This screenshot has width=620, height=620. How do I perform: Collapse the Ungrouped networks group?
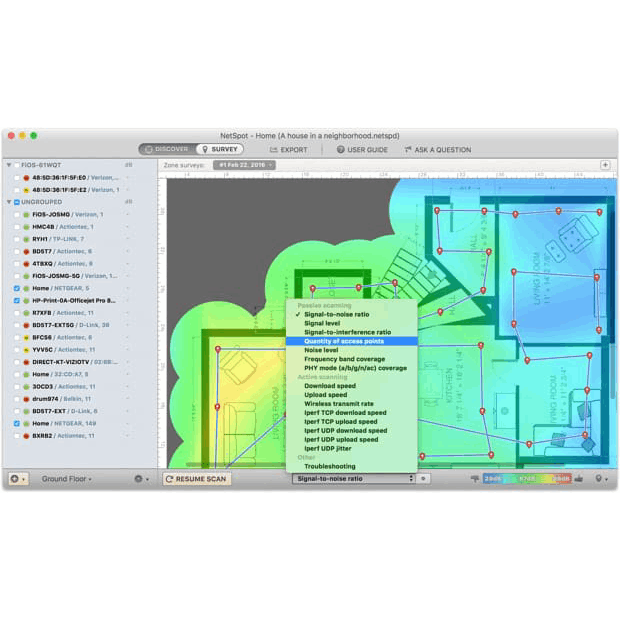click(9, 202)
